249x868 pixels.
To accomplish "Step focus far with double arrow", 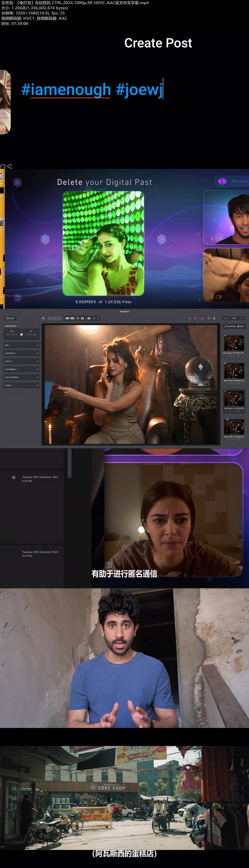I will pos(30,335).
